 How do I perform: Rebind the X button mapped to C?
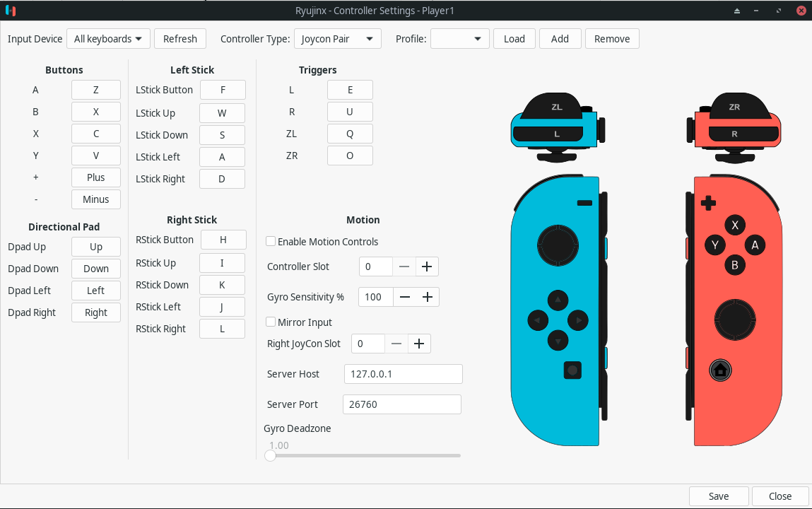pos(96,134)
